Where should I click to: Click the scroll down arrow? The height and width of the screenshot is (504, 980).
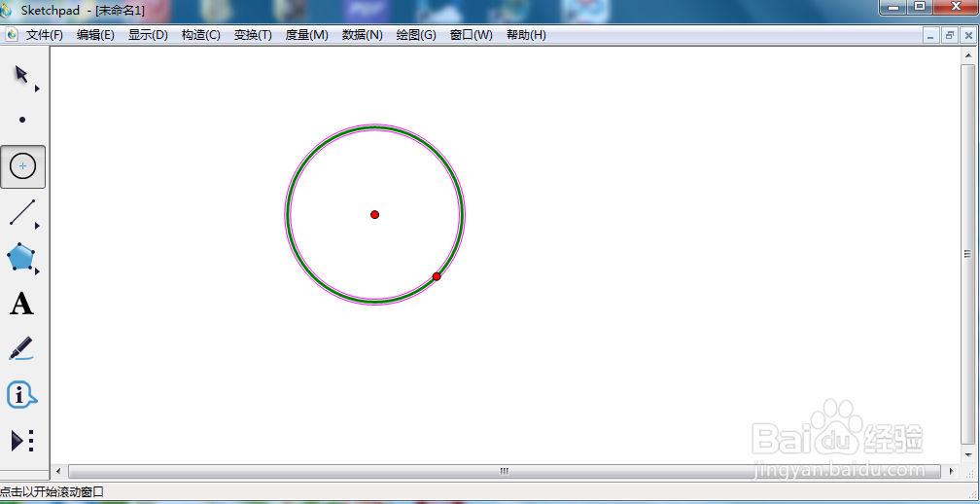966,454
